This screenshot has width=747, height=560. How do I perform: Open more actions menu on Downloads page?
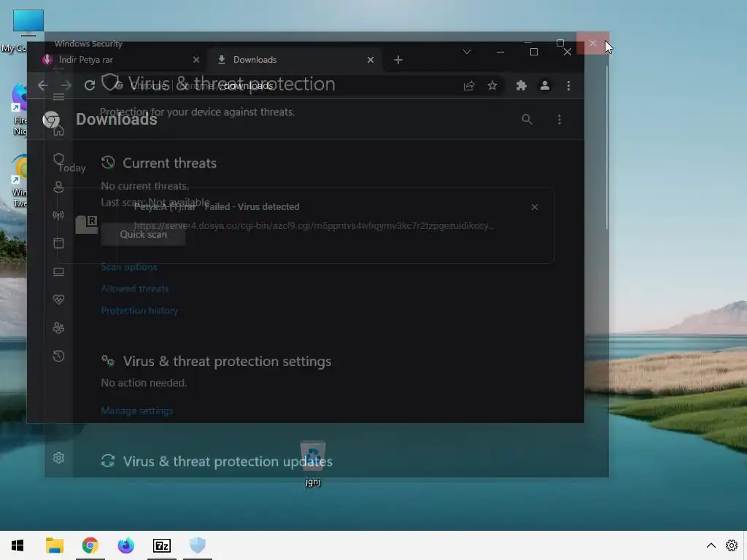click(x=560, y=120)
